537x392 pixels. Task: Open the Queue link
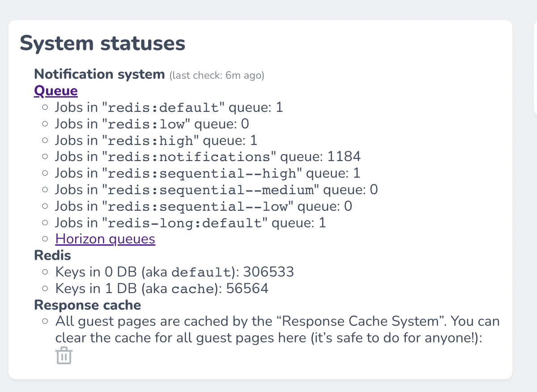56,91
